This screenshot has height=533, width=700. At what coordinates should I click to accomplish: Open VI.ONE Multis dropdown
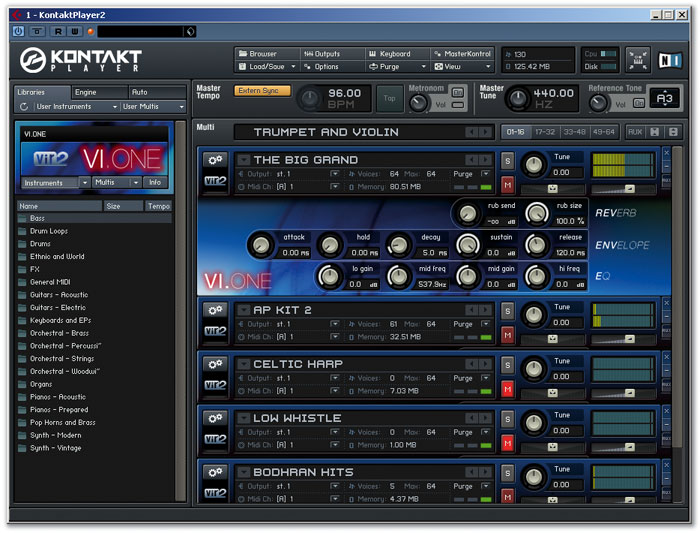(x=116, y=183)
